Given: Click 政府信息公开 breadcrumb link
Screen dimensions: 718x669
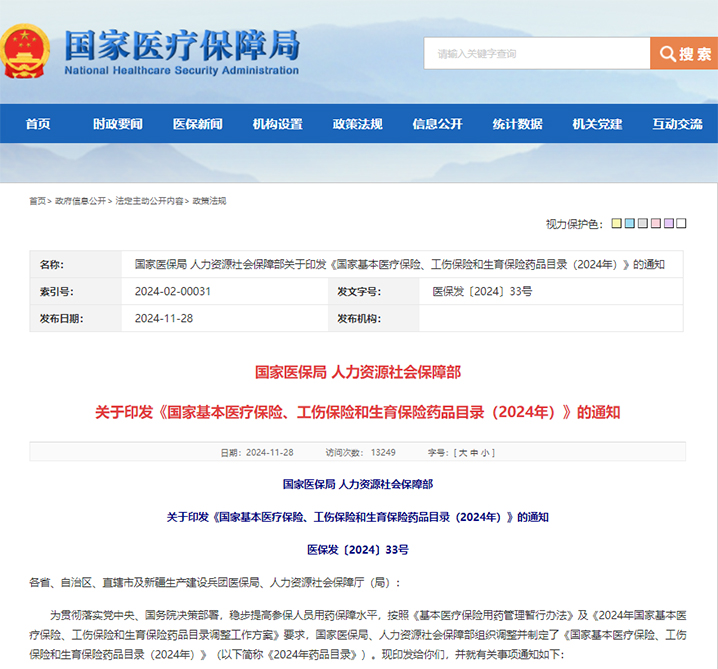Looking at the screenshot, I should coord(81,201).
